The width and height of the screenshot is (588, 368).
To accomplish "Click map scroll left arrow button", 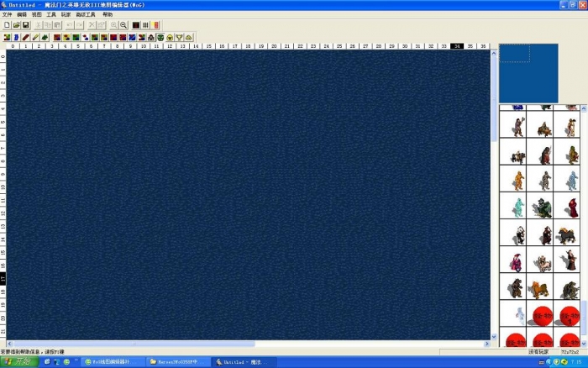I will pos(10,344).
